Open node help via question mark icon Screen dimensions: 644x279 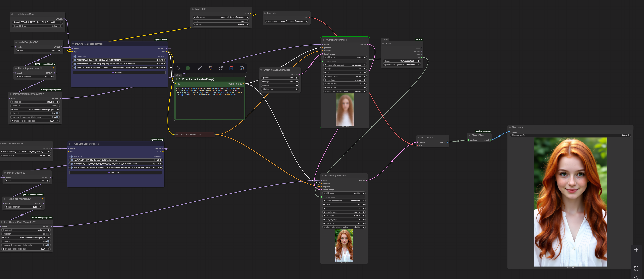241,68
